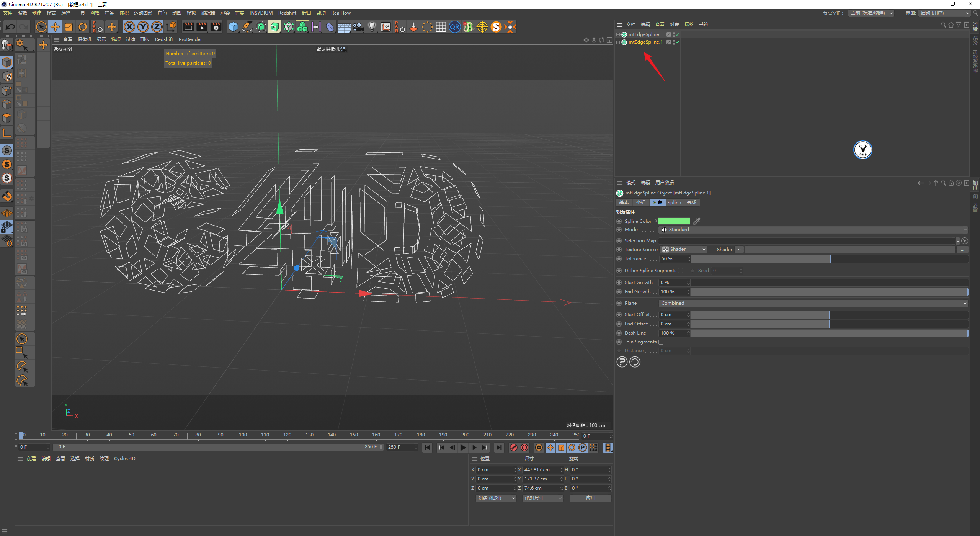Click the green Spline Color swatch

[x=674, y=221]
